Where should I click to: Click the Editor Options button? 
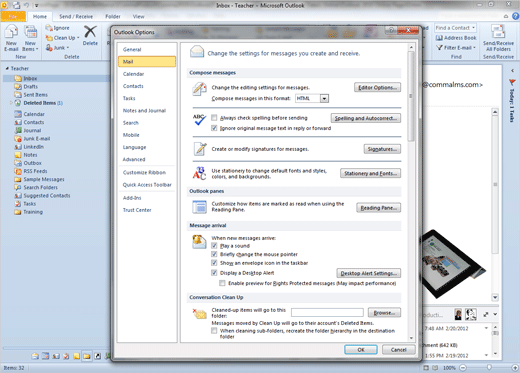(x=377, y=87)
